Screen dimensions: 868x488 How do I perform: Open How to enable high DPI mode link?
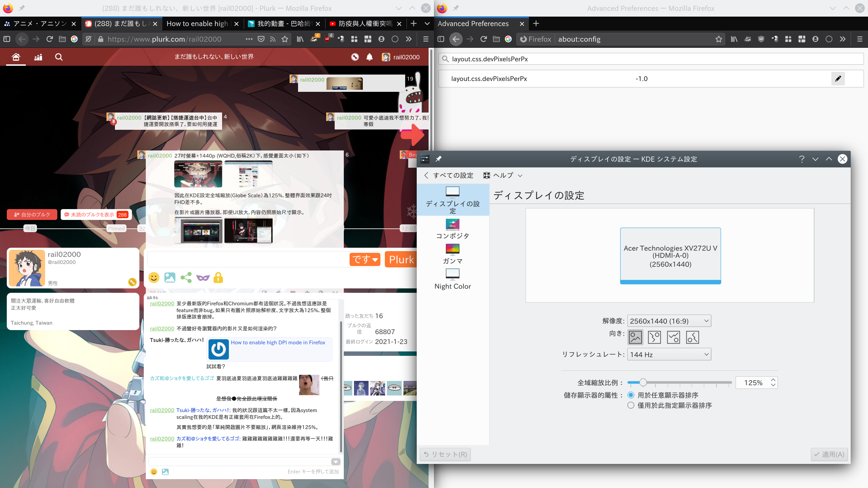pyautogui.click(x=278, y=342)
